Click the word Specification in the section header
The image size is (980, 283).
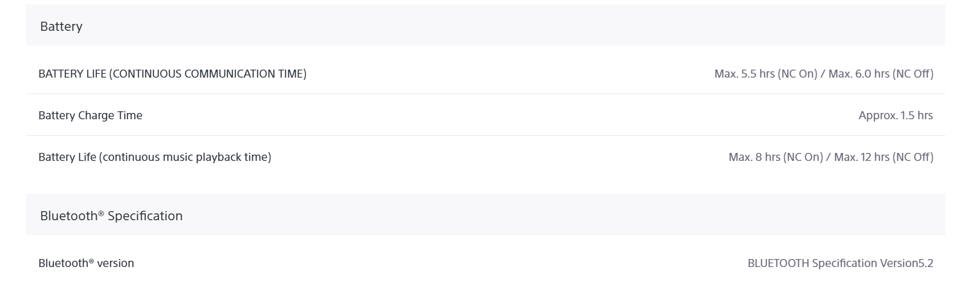145,216
